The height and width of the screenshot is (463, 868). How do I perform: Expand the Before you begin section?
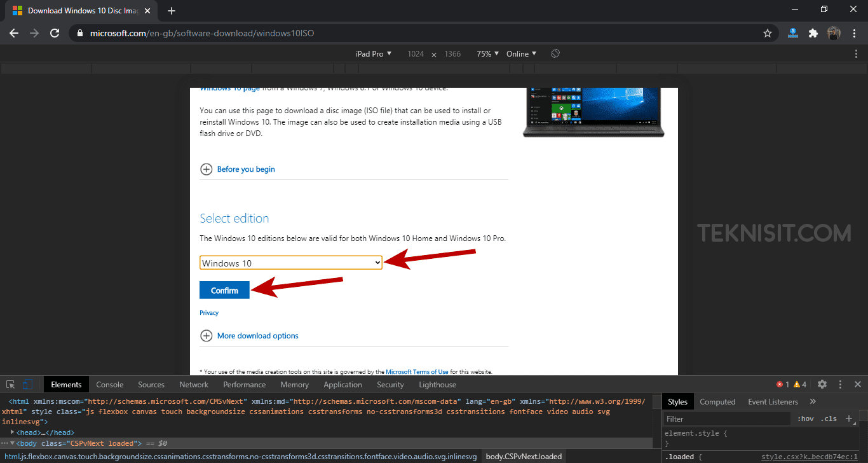coord(238,169)
